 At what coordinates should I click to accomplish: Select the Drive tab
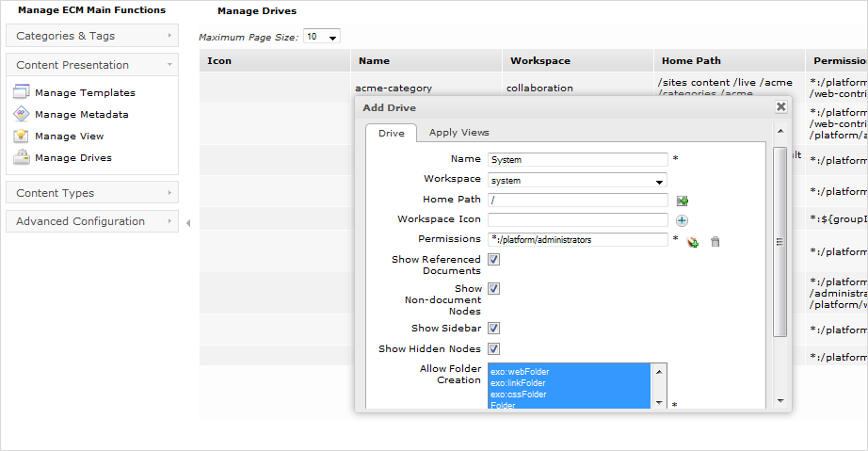[x=391, y=133]
